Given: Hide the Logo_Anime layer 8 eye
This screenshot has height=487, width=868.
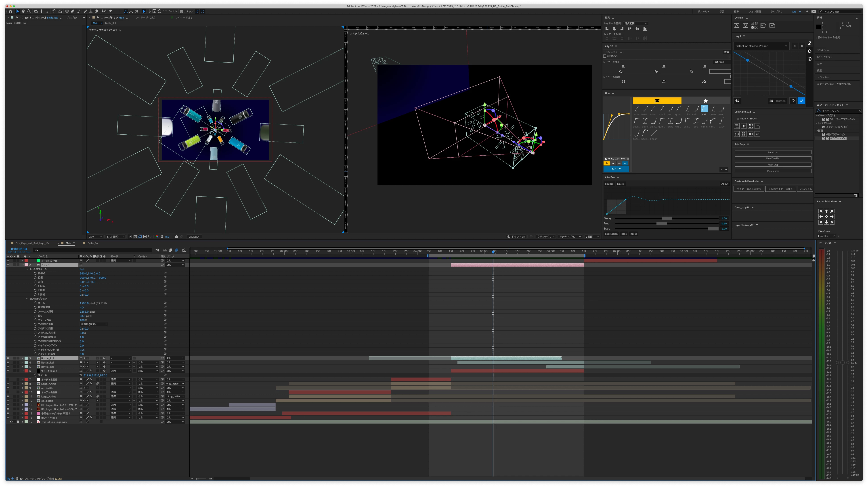Looking at the screenshot, I should [8, 384].
